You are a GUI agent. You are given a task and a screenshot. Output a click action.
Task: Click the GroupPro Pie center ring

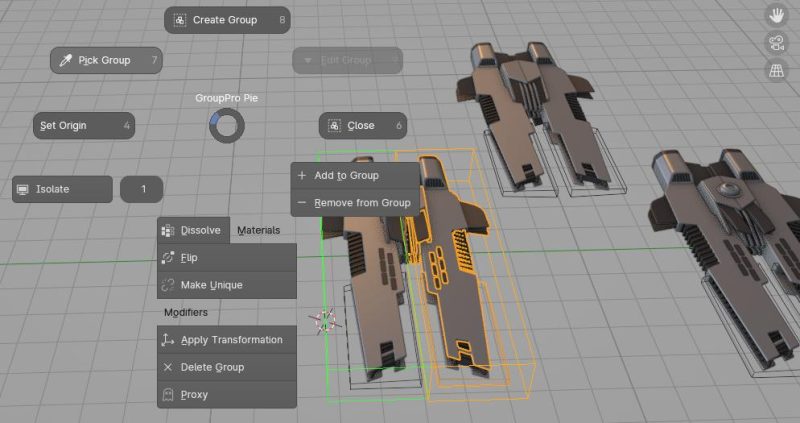(225, 126)
